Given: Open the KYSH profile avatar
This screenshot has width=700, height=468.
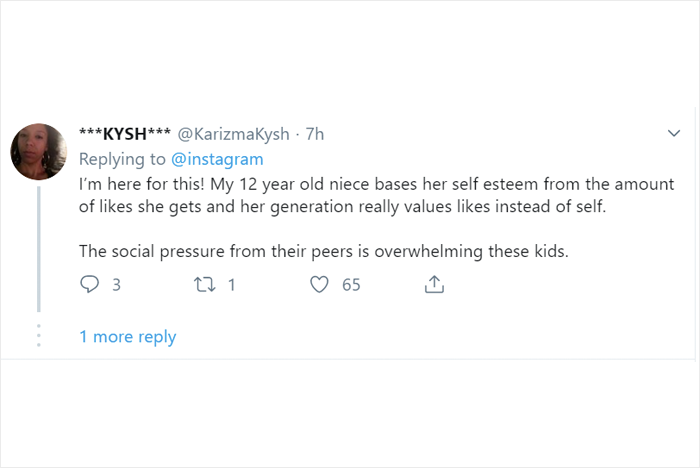Looking at the screenshot, I should [39, 151].
